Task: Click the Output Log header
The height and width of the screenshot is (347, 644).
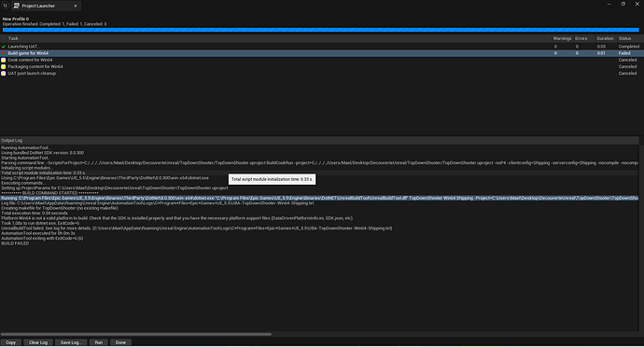Action: coord(319,141)
